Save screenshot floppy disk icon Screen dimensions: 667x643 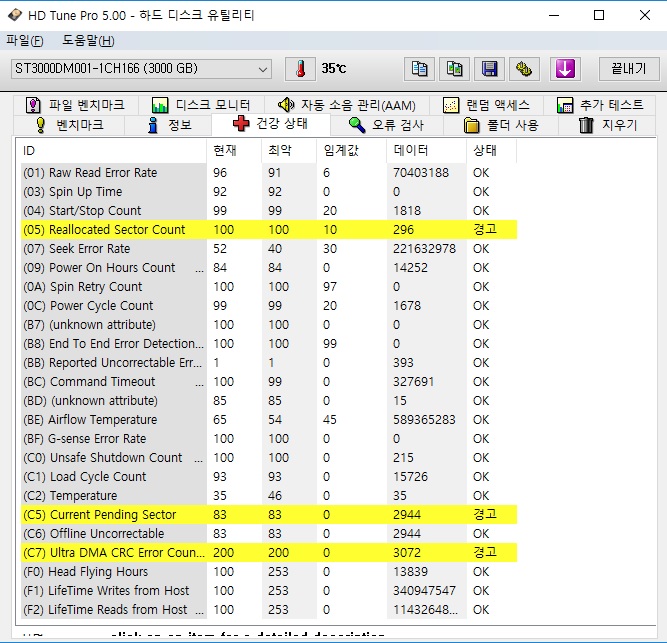(x=489, y=69)
